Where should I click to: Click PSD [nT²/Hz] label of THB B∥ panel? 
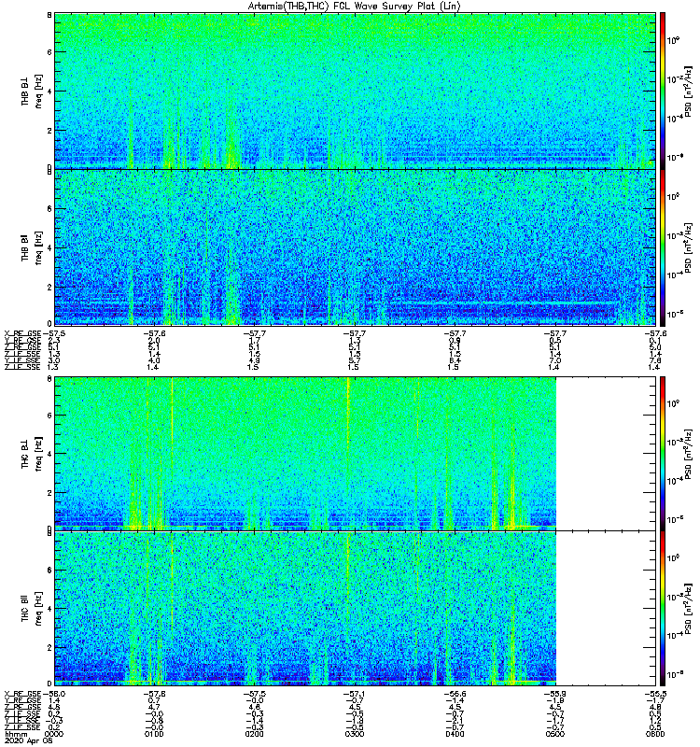click(x=689, y=247)
